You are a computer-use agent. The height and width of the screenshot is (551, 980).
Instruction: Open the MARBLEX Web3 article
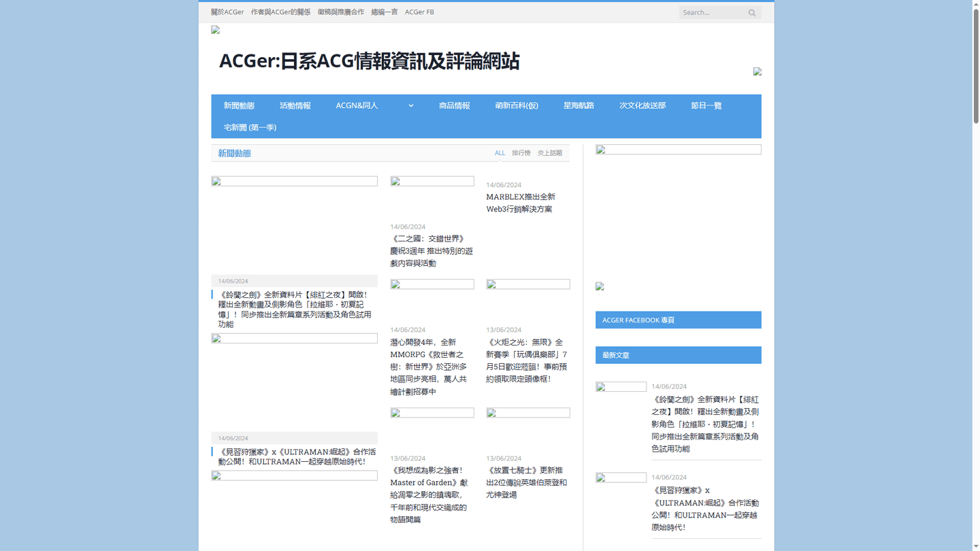(x=521, y=203)
